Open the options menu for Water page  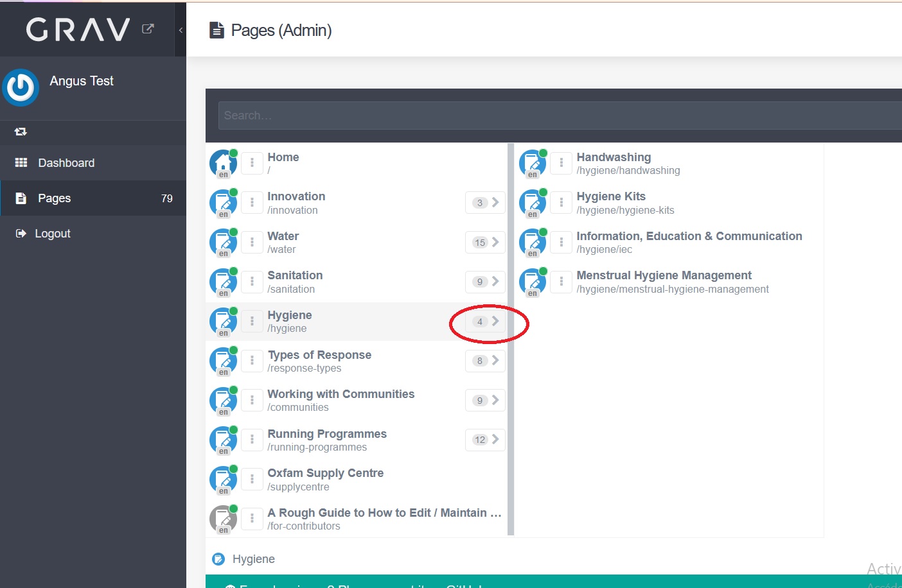(252, 243)
